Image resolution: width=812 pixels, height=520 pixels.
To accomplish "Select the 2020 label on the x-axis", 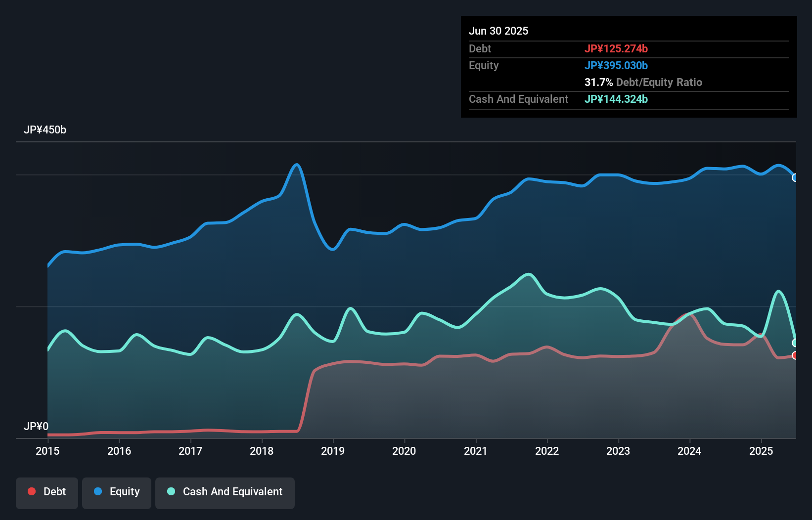I will pyautogui.click(x=404, y=451).
